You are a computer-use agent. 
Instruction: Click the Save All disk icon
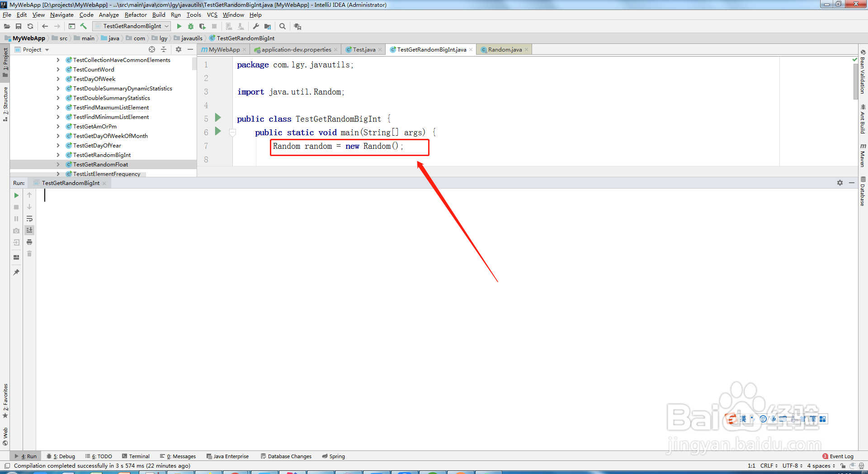pyautogui.click(x=19, y=26)
